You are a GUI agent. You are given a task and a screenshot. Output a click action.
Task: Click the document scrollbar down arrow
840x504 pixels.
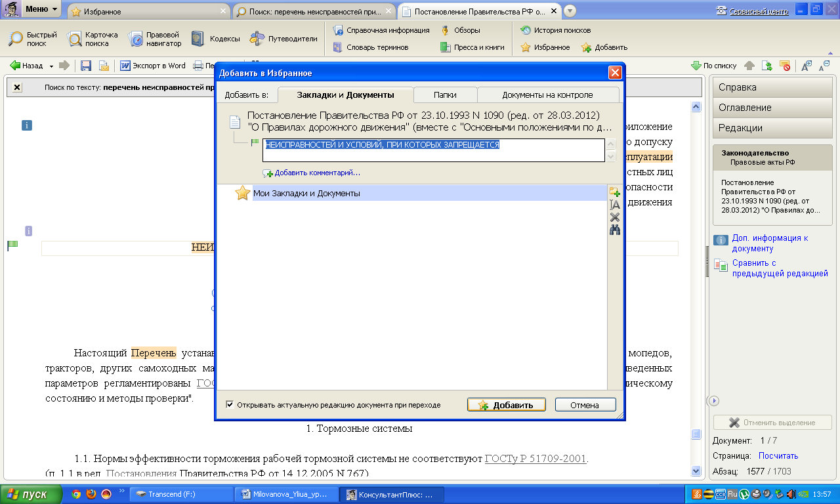point(696,471)
